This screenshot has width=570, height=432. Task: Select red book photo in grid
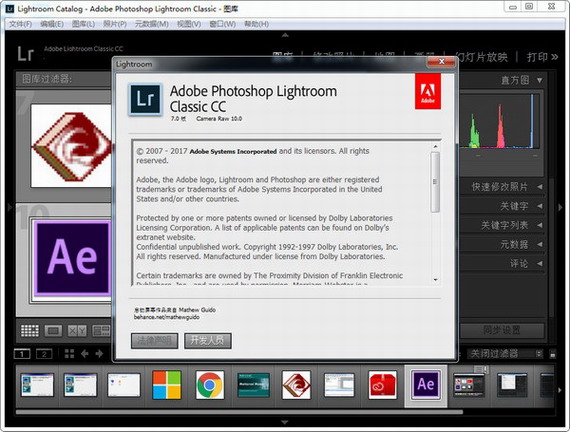pos(71,146)
